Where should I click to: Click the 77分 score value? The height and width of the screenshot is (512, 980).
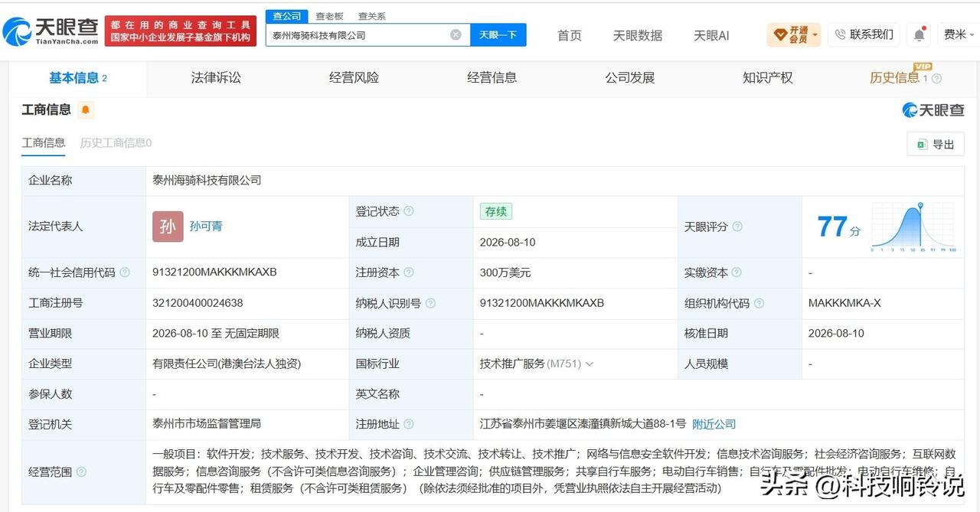click(838, 227)
